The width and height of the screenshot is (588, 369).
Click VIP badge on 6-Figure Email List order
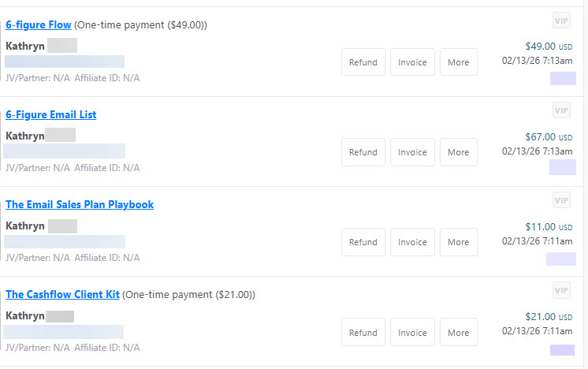[561, 110]
